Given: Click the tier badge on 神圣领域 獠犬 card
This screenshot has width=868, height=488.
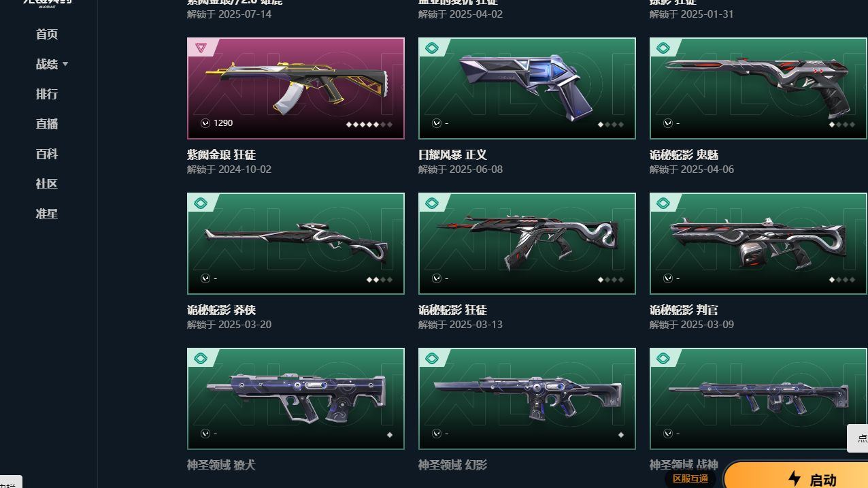Looking at the screenshot, I should point(201,358).
